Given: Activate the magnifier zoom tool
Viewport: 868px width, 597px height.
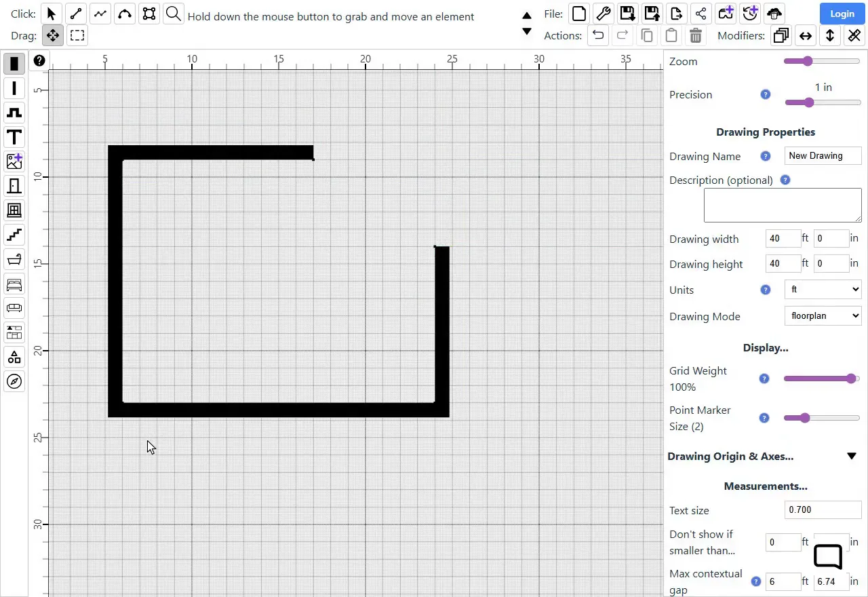Looking at the screenshot, I should pos(174,14).
